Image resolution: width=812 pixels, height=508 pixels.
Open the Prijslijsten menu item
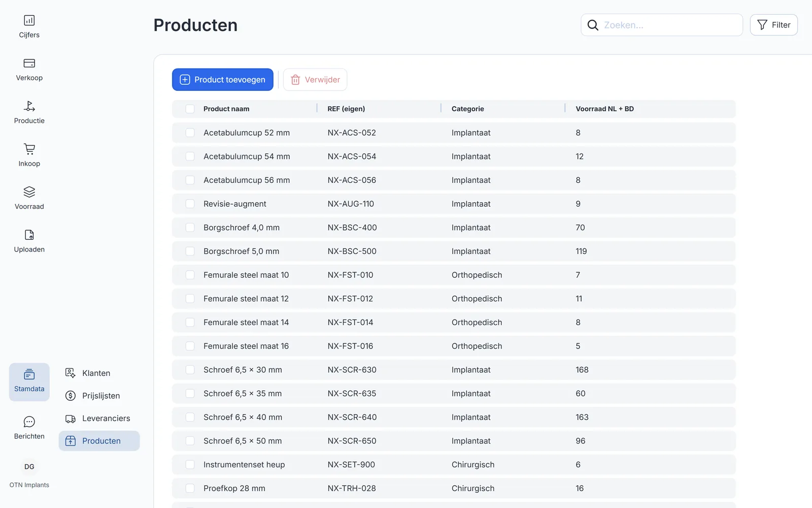pyautogui.click(x=99, y=396)
